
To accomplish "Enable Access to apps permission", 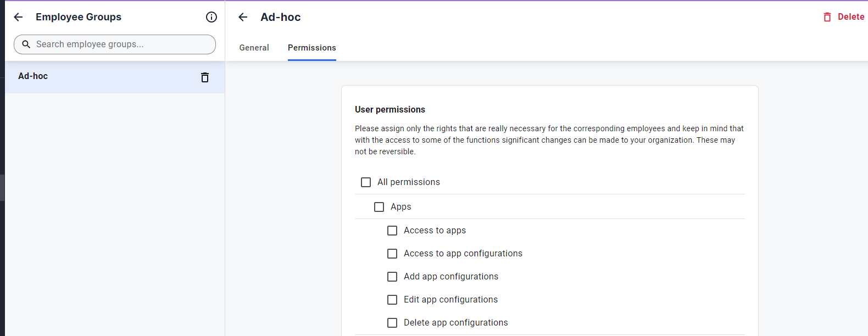I will [392, 231].
